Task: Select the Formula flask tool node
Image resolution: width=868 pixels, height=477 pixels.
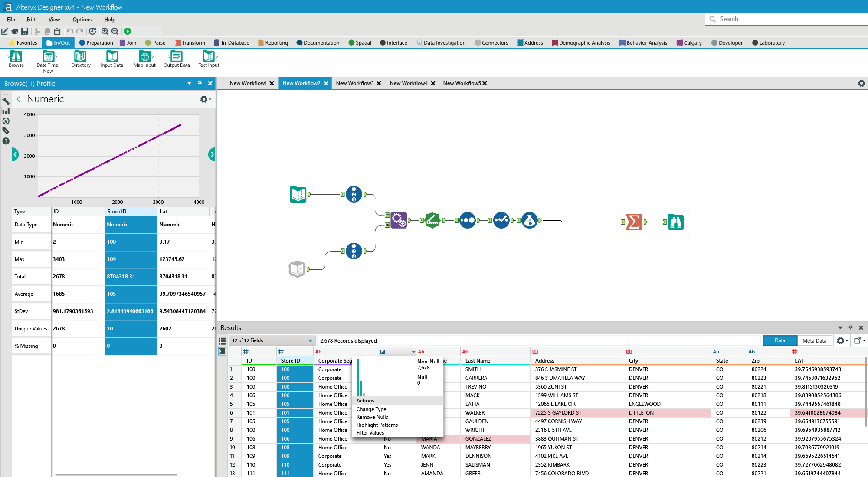Action: coord(529,221)
